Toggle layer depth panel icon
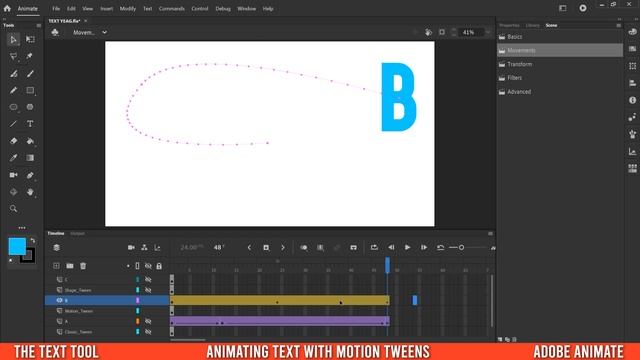Screen dimensions: 640x360 pyautogui.click(x=157, y=247)
